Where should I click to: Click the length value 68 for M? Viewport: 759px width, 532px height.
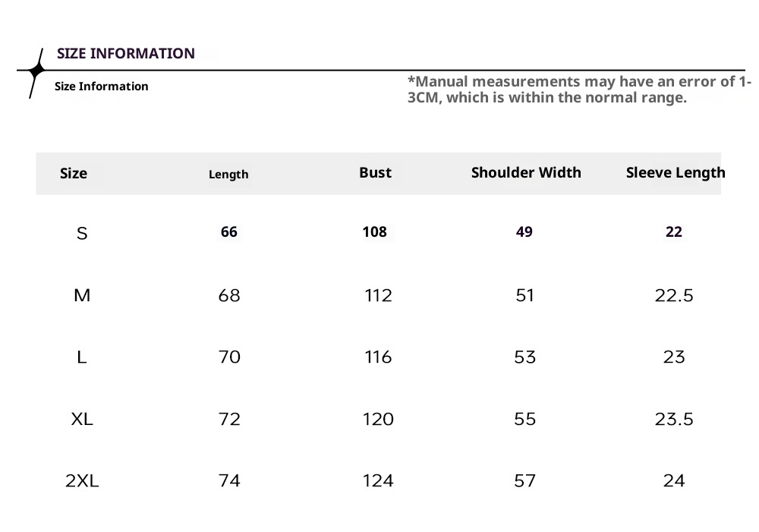(x=229, y=295)
